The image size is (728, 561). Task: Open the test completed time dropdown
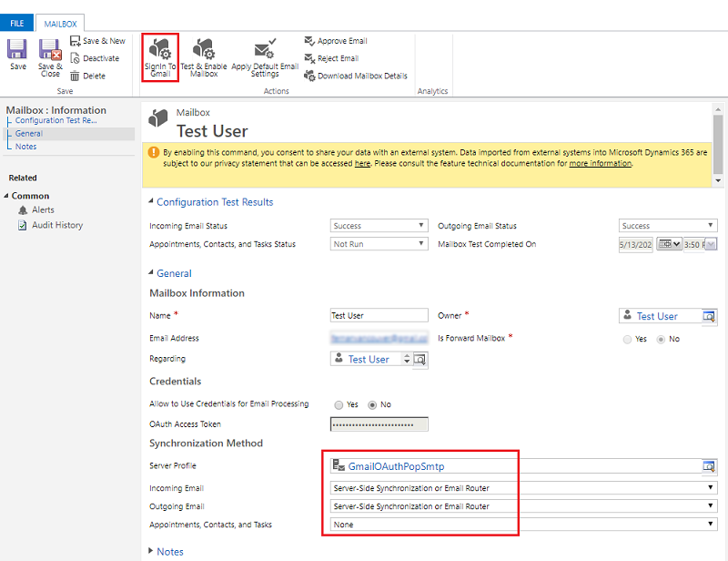pos(712,244)
